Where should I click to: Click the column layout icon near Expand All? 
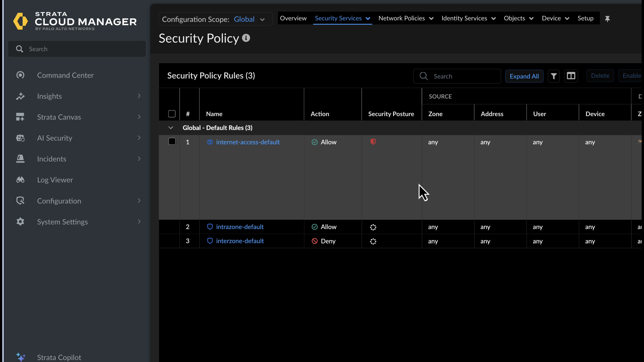[x=571, y=76]
